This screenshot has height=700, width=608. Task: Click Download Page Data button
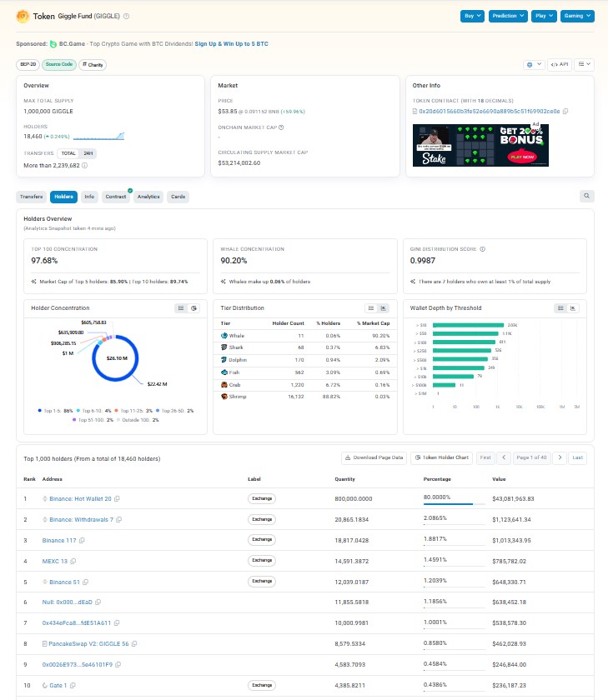[x=374, y=457]
